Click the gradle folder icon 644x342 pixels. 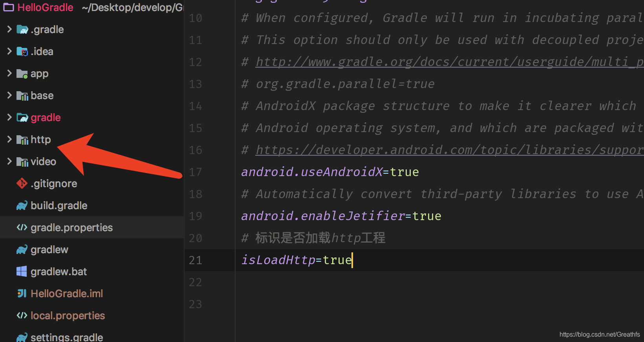(22, 118)
